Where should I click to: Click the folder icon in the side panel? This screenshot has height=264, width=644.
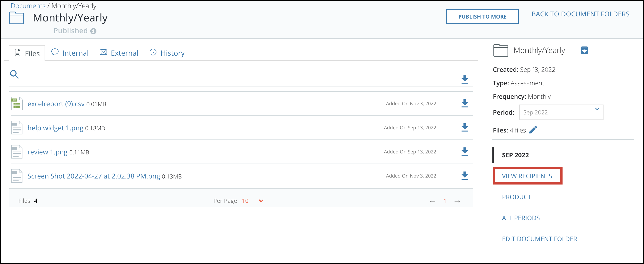[501, 50]
